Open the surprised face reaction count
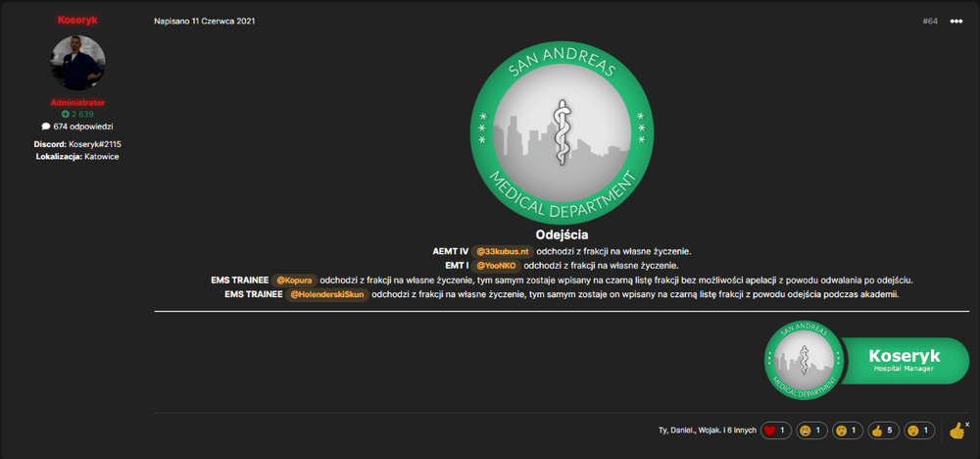The image size is (980, 459). click(919, 431)
